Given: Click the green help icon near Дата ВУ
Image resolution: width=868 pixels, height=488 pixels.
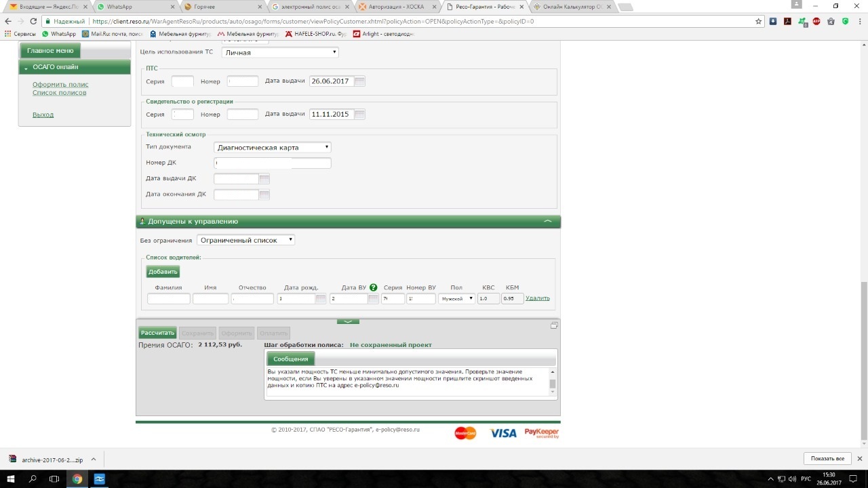Looking at the screenshot, I should (x=374, y=287).
